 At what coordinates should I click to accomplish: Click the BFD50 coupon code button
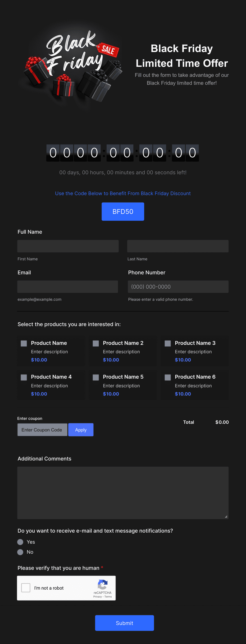click(x=123, y=211)
